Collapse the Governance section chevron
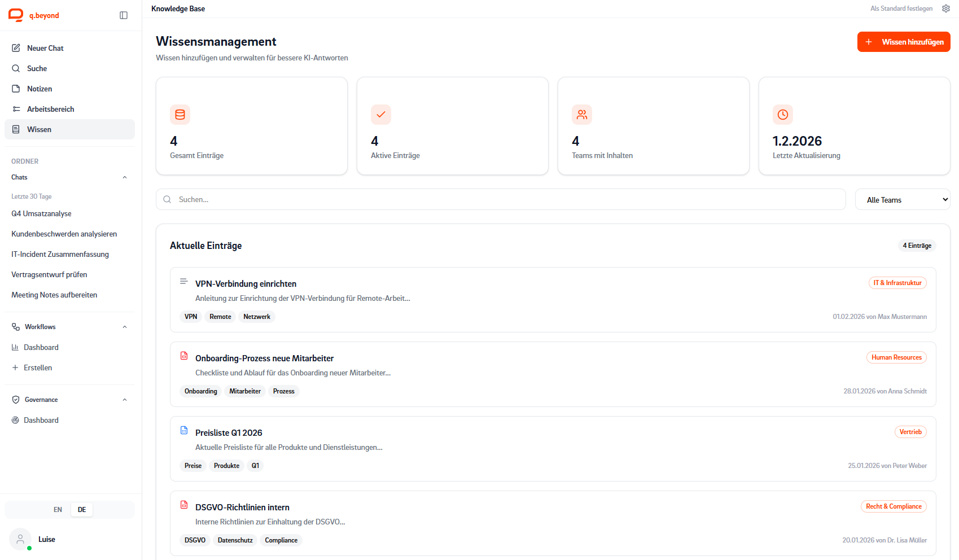The height and width of the screenshot is (560, 959). tap(125, 400)
